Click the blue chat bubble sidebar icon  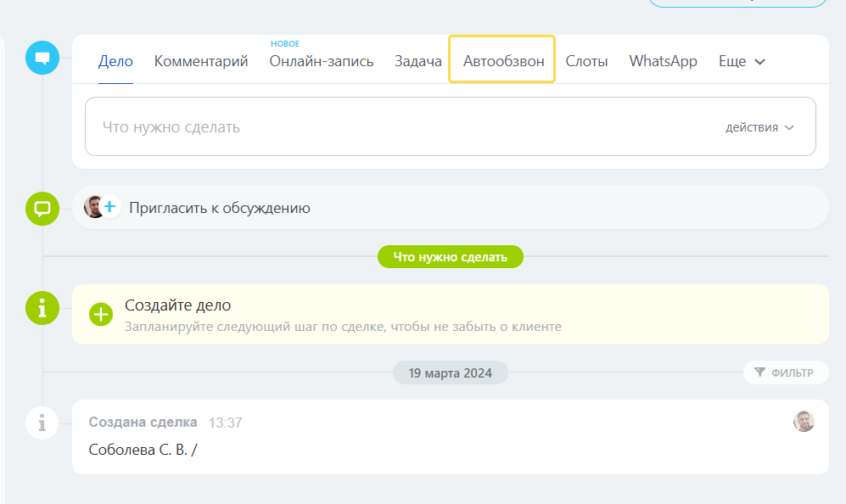[42, 59]
